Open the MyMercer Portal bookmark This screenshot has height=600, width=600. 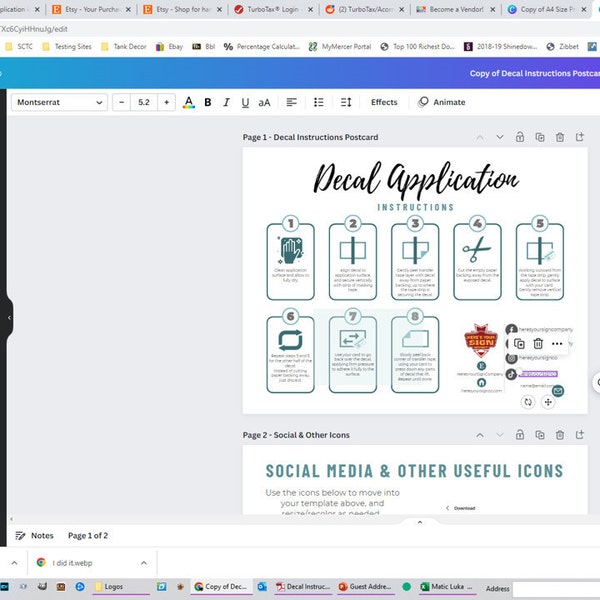coord(340,47)
